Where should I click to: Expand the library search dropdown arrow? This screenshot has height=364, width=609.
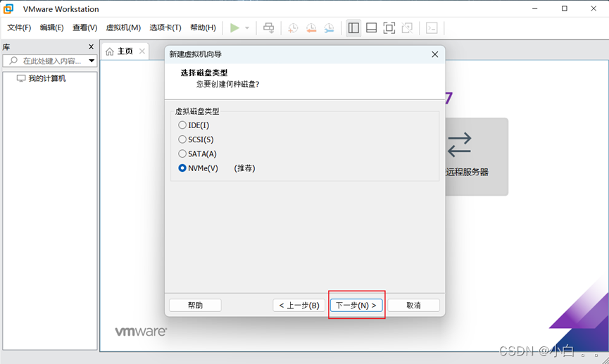(x=92, y=61)
